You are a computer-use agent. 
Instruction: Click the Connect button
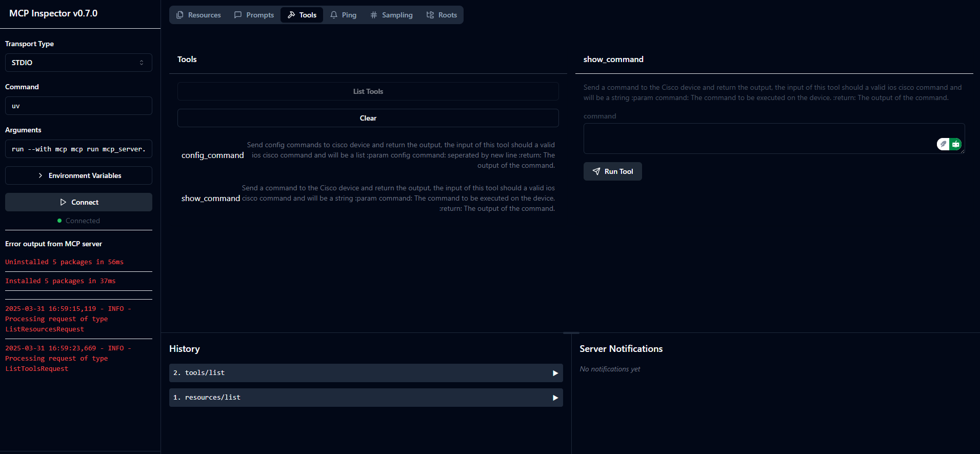[78, 202]
